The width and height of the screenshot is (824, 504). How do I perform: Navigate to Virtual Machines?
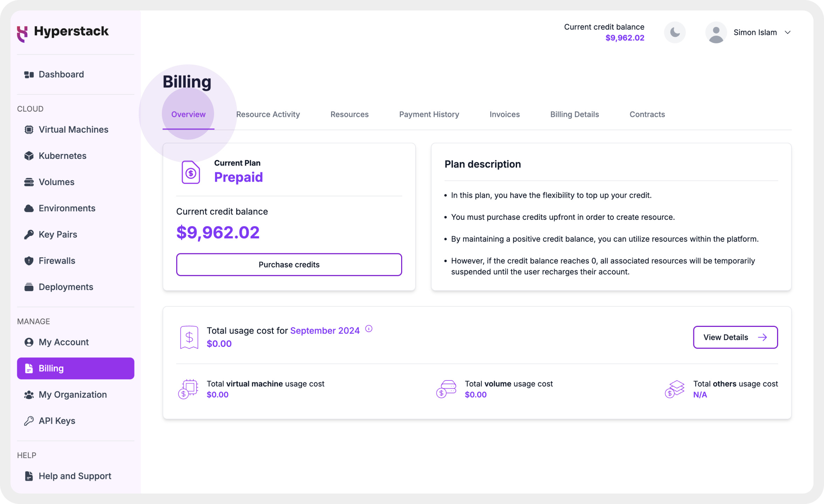pyautogui.click(x=75, y=129)
